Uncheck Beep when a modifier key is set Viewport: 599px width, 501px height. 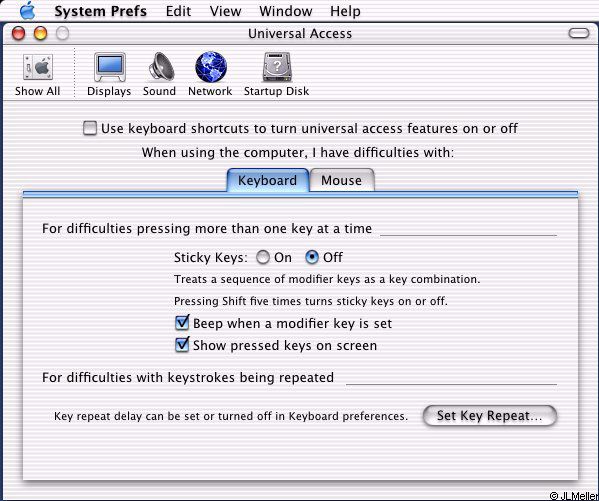coord(182,323)
